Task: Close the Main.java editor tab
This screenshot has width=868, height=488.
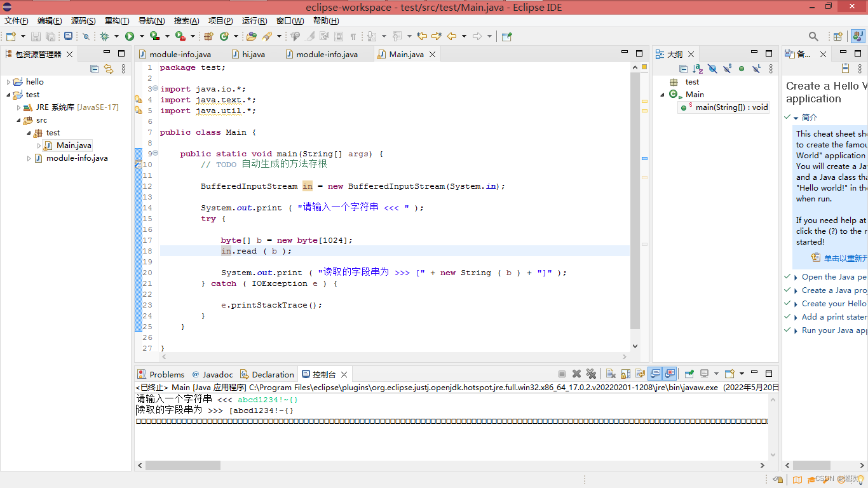Action: (433, 55)
